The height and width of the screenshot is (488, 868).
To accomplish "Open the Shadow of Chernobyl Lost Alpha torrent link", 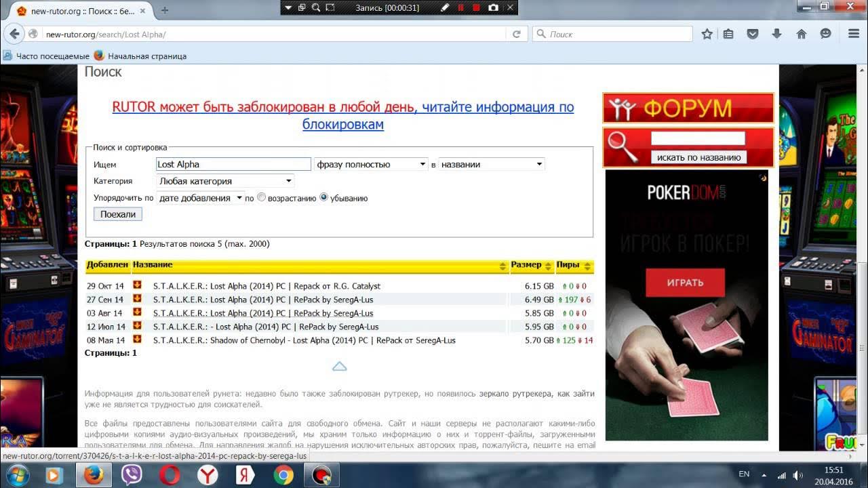I will 304,340.
